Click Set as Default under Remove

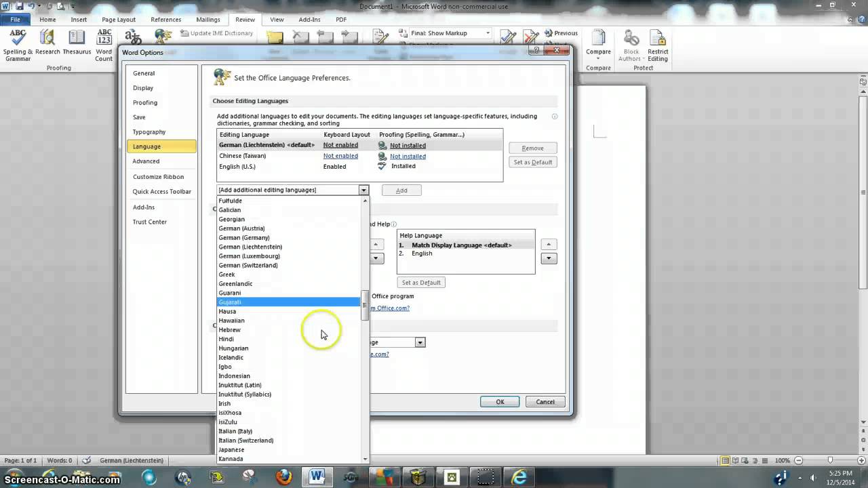tap(532, 162)
